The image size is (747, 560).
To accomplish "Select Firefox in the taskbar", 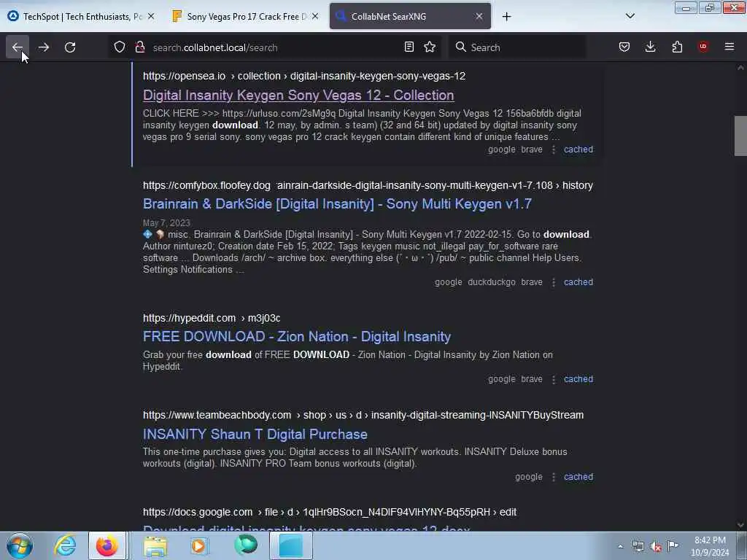I will click(107, 545).
